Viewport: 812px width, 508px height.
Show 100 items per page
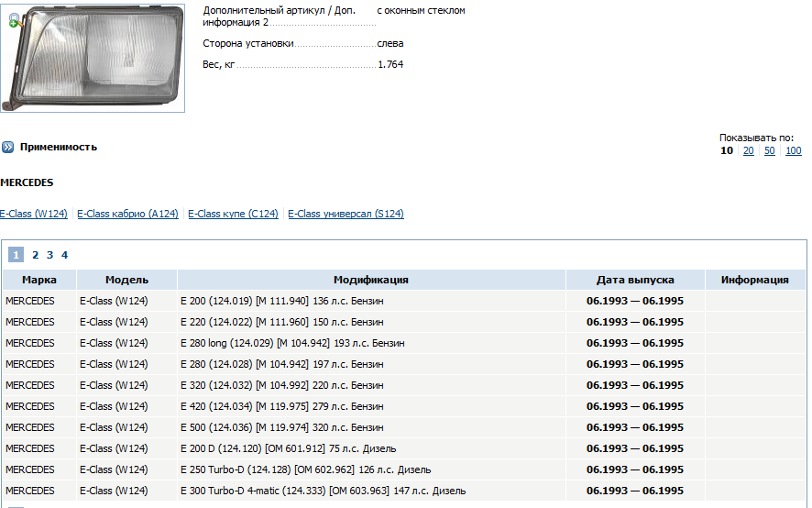pyautogui.click(x=794, y=151)
